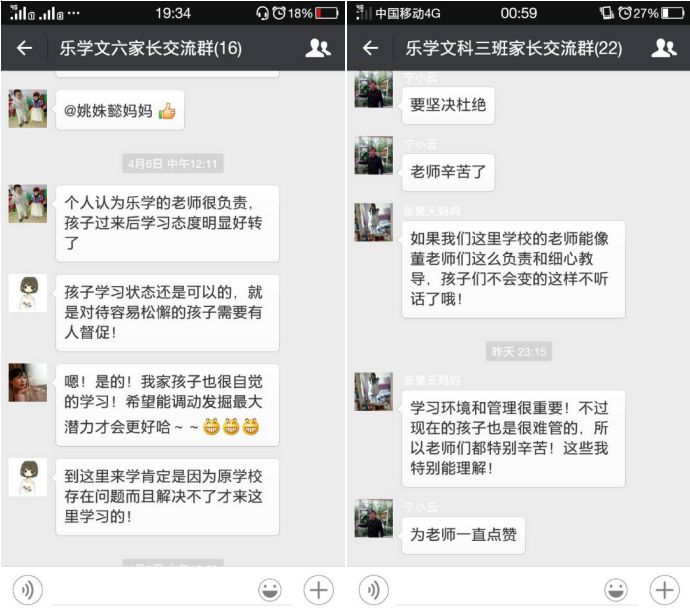Open plus attachments menu in left chat

[x=319, y=590]
